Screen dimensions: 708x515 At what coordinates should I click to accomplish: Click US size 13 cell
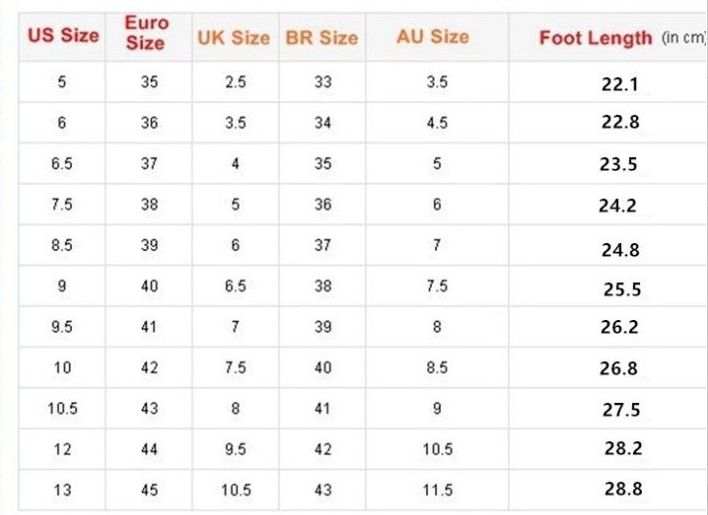coord(63,490)
